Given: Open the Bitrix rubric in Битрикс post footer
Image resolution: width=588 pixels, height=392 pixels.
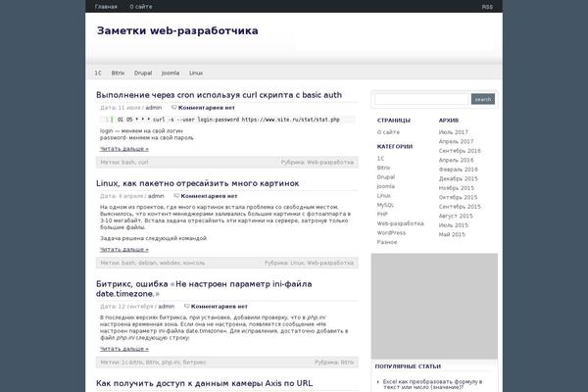Looking at the screenshot, I should (x=347, y=363).
